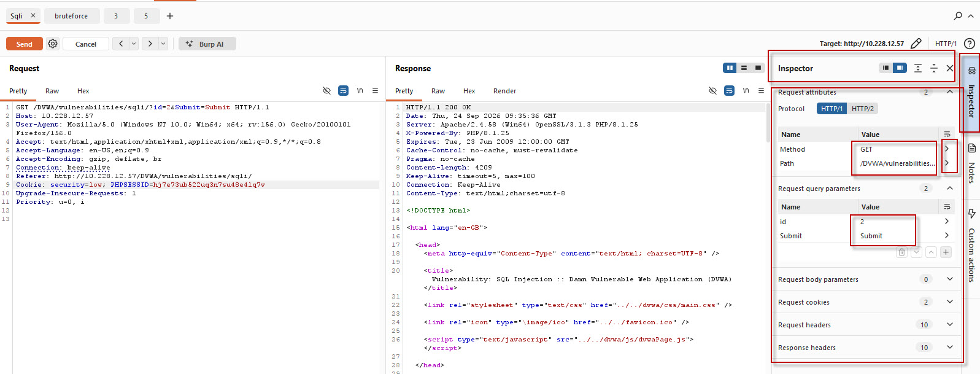This screenshot has height=374, width=980.
Task: Select stacked request/response layout
Action: tap(744, 68)
